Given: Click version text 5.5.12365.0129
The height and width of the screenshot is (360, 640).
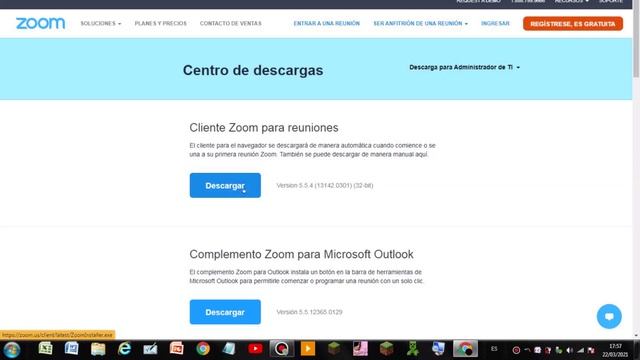Looking at the screenshot, I should tap(309, 312).
